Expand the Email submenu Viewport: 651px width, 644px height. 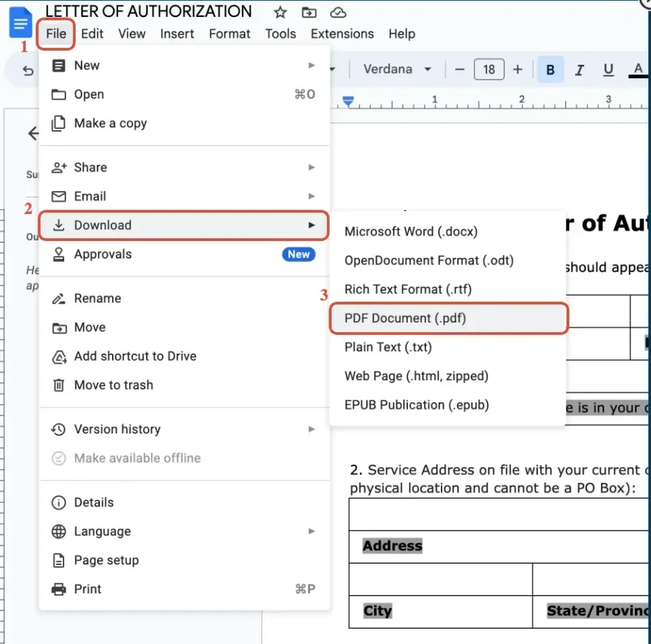point(184,196)
